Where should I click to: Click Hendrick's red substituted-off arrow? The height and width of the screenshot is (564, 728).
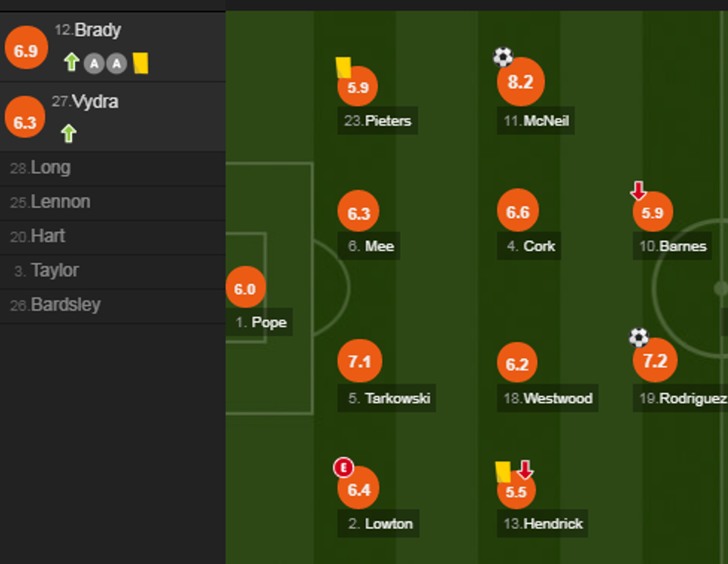525,470
